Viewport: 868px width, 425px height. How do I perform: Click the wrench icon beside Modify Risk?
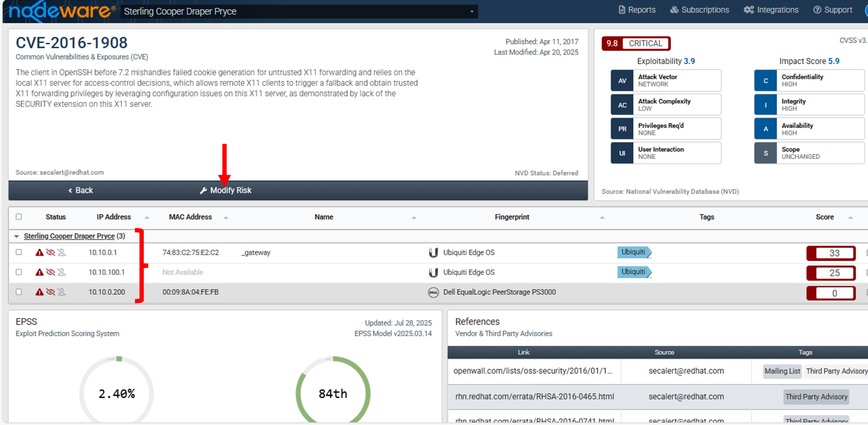[203, 191]
